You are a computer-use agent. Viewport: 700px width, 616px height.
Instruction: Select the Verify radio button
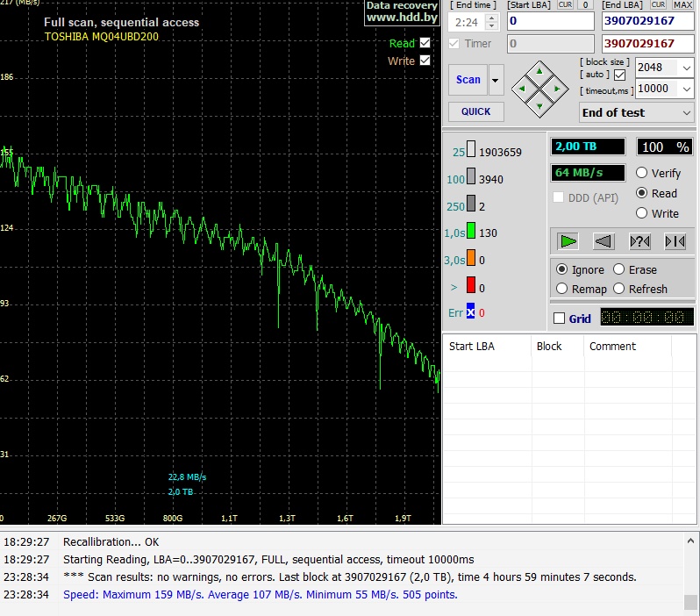click(642, 173)
